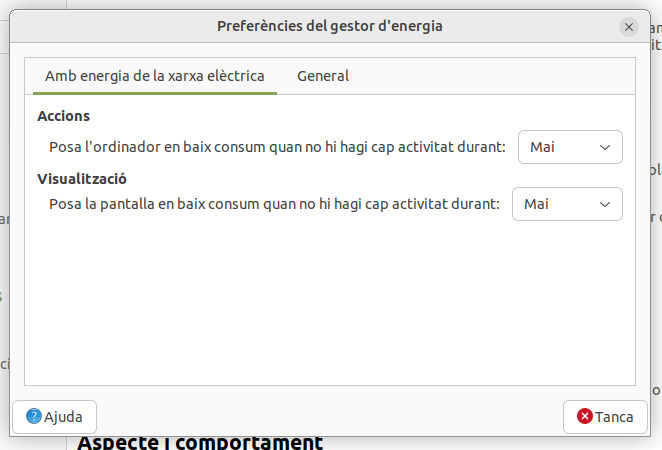Screen dimensions: 662x450
Task: Click the 'Preferències del gestor d'energia' title bar
Action: tap(329, 26)
